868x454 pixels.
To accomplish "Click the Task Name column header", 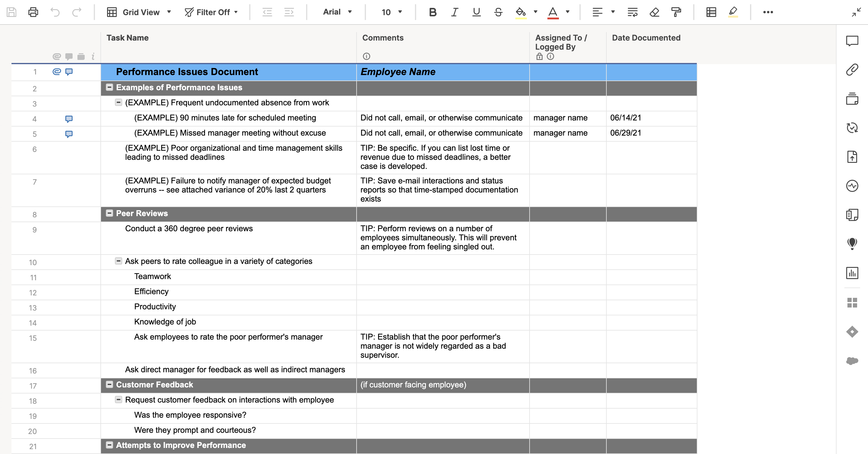I will click(127, 38).
